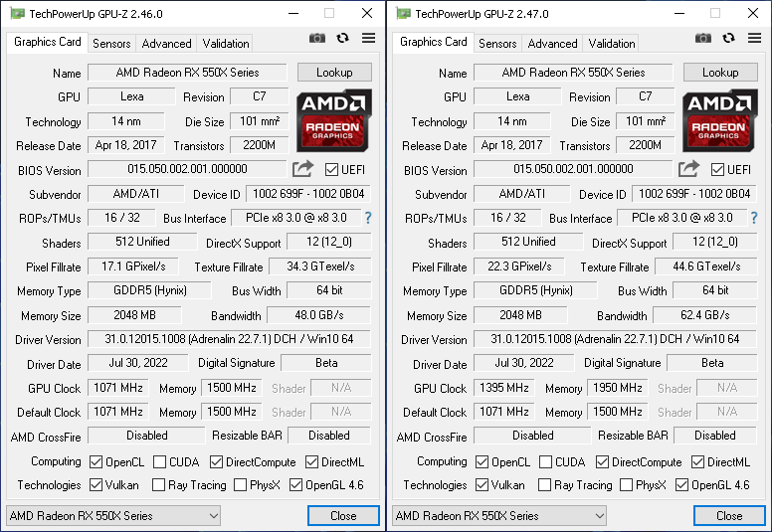Switch to Validation tab in GPU-Z 2.47.0
The width and height of the screenshot is (772, 532).
612,44
